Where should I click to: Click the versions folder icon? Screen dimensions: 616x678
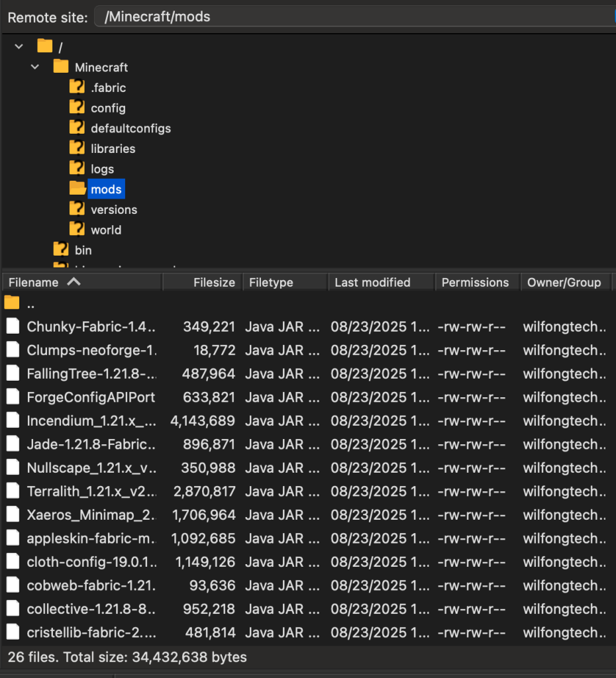(x=77, y=209)
